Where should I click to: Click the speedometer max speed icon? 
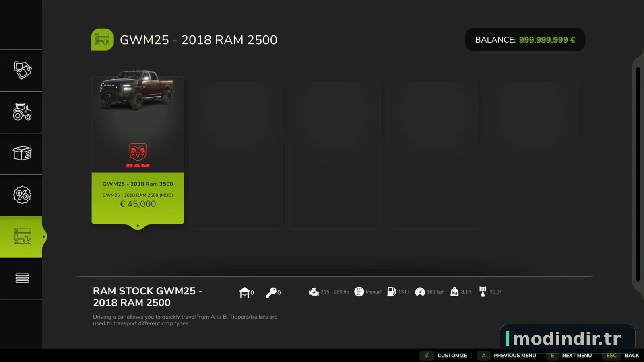click(420, 292)
